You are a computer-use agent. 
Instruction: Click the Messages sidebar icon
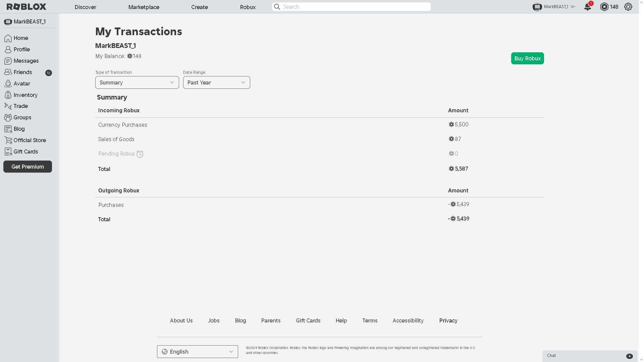click(8, 61)
